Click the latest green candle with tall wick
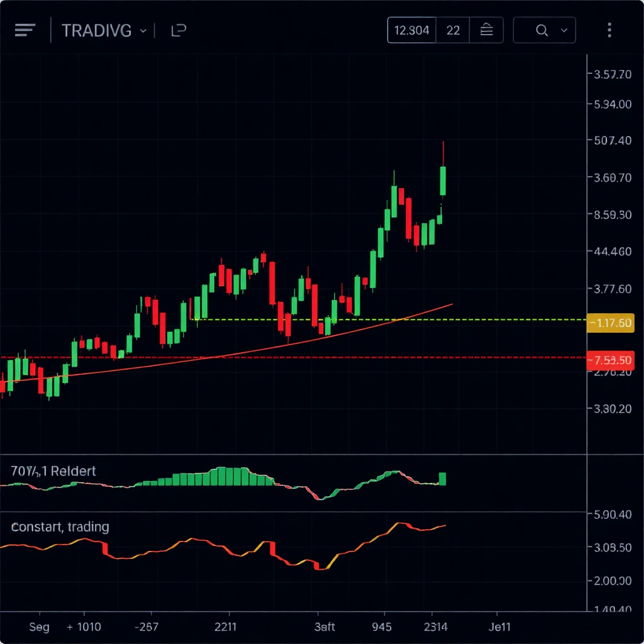The width and height of the screenshot is (644, 644). 443,180
